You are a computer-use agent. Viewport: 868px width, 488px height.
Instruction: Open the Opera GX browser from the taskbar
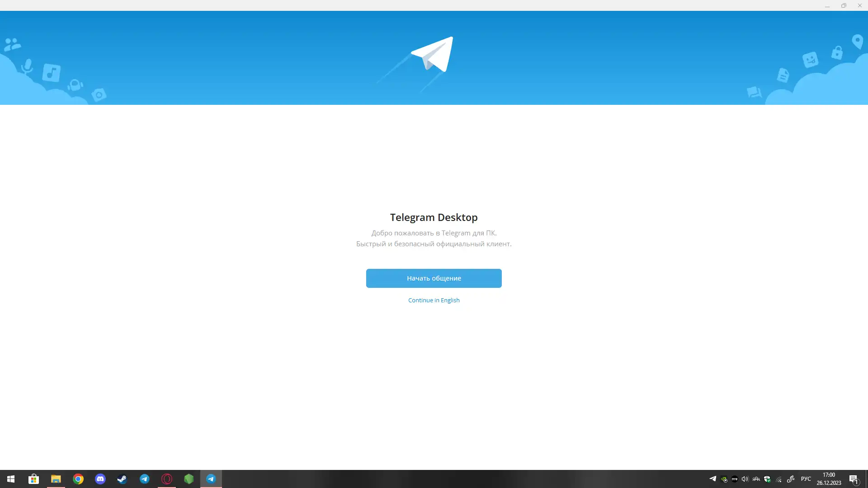point(166,479)
